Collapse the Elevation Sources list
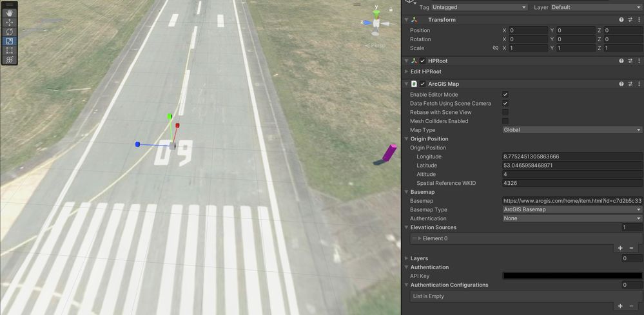The height and width of the screenshot is (315, 644). [406, 227]
